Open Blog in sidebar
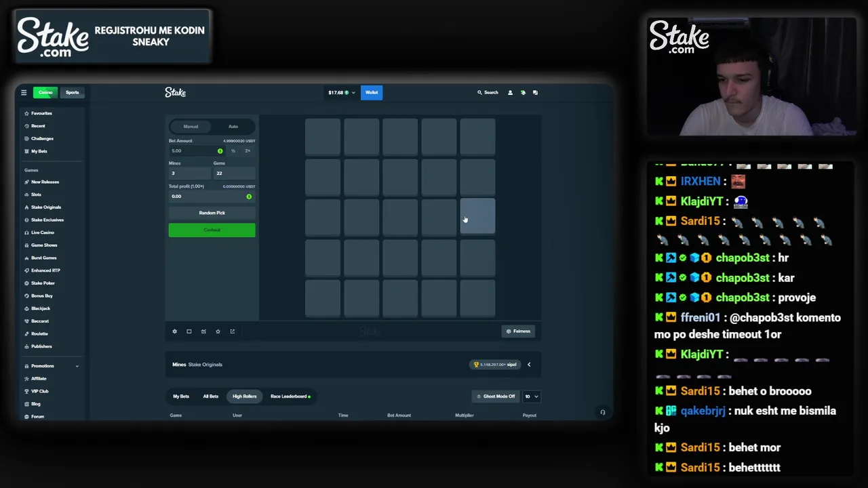 [x=33, y=404]
